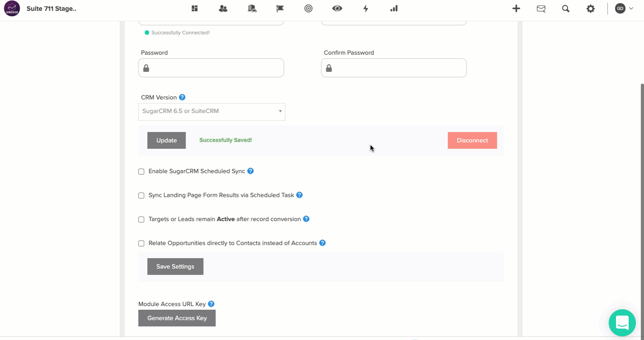The width and height of the screenshot is (644, 340).
Task: Open the chat support widget
Action: (x=622, y=323)
